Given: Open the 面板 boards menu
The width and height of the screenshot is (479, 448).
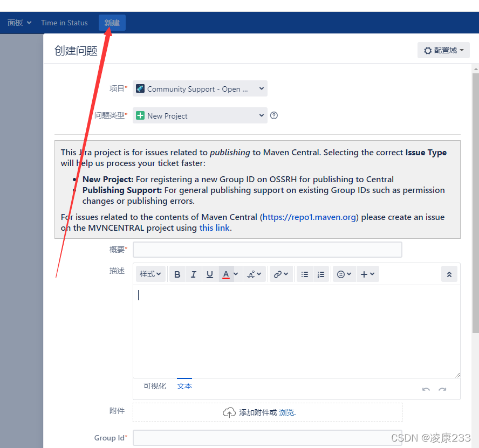Looking at the screenshot, I should tap(19, 23).
